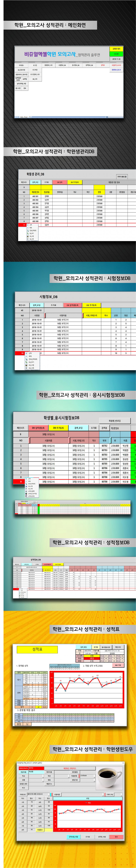
Task: Choose DB_수정 in 시험정보_DB context menu
Action: 31,365
